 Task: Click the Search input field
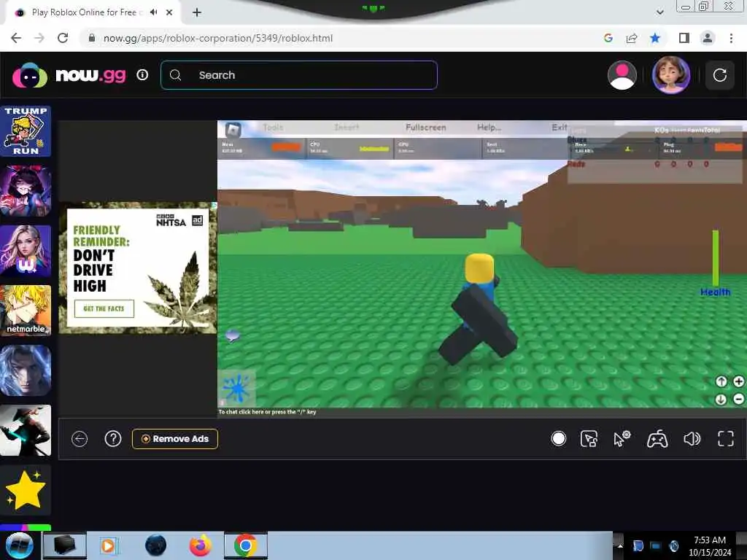tap(298, 75)
